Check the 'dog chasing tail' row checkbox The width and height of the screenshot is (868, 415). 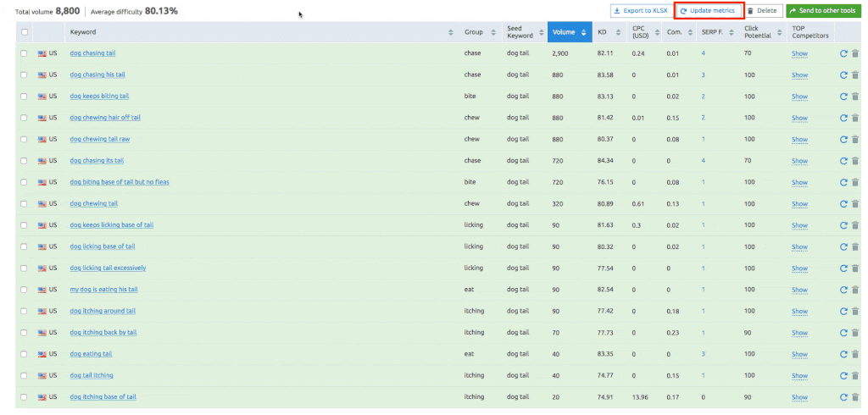[x=25, y=53]
